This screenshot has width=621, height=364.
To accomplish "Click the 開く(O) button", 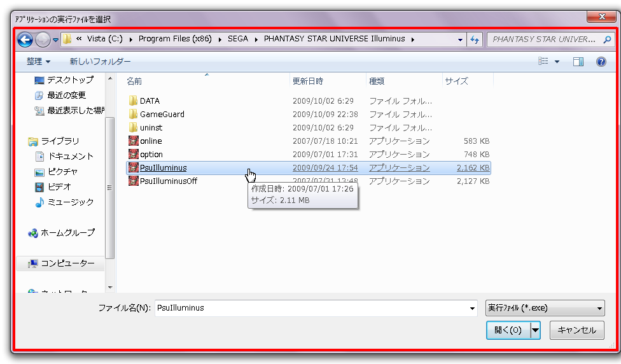I will click(508, 330).
